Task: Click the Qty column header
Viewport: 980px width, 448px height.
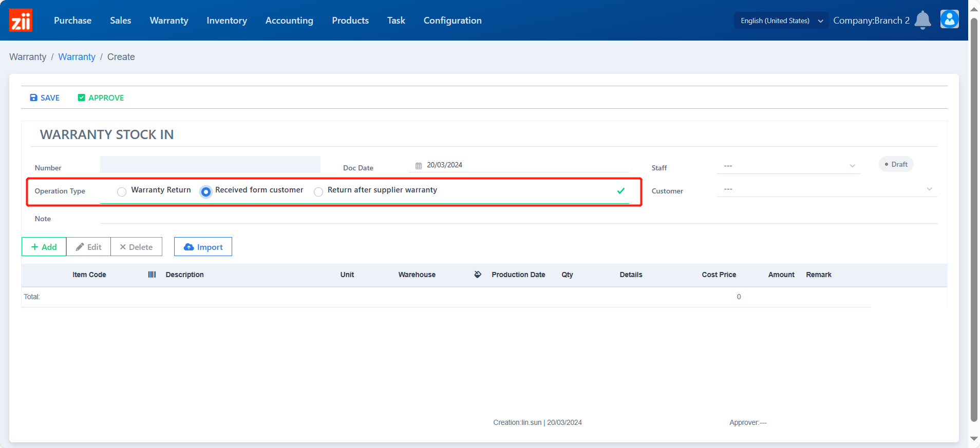Action: point(567,275)
